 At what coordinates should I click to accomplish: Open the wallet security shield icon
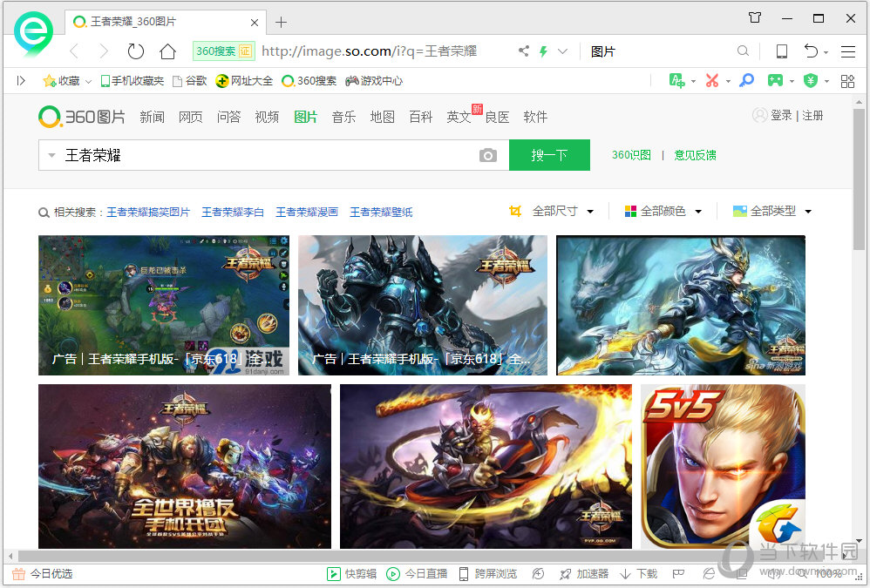pyautogui.click(x=810, y=80)
